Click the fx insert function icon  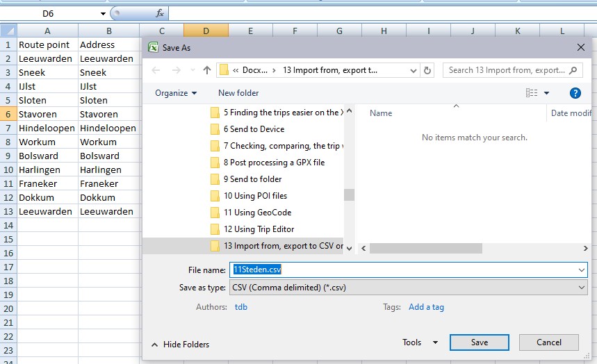coord(160,13)
